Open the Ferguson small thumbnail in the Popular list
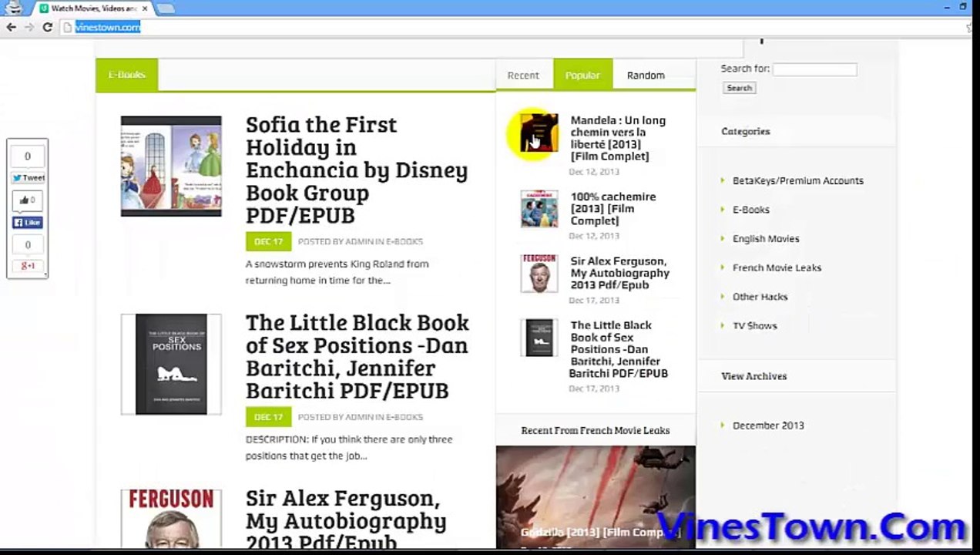The width and height of the screenshot is (980, 555). pos(539,274)
